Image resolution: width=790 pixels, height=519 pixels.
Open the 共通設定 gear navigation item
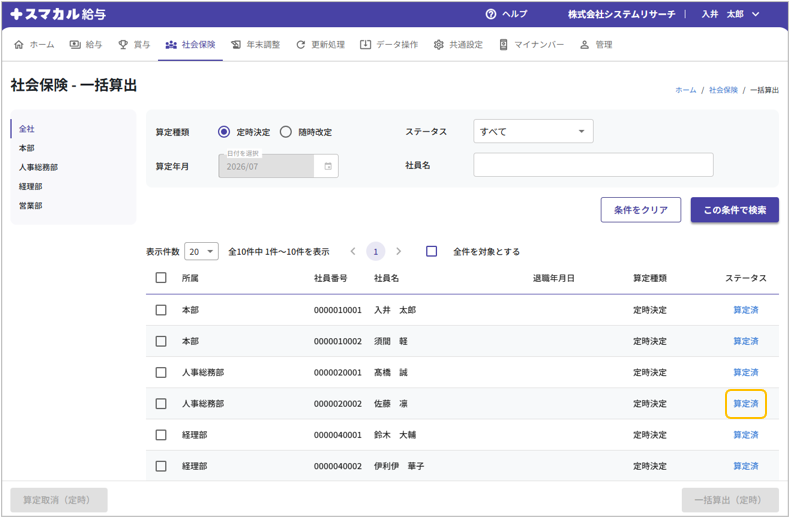458,45
